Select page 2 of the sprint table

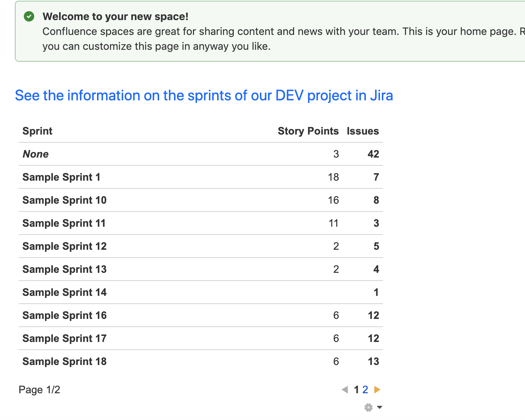(365, 390)
